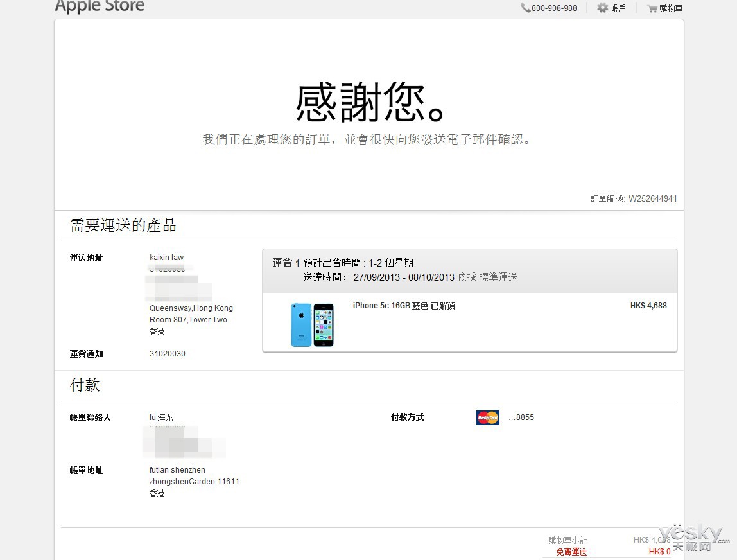This screenshot has height=560, width=737.
Task: Click delivery dates 27/09/2013 - 08/10/2013
Action: [404, 277]
